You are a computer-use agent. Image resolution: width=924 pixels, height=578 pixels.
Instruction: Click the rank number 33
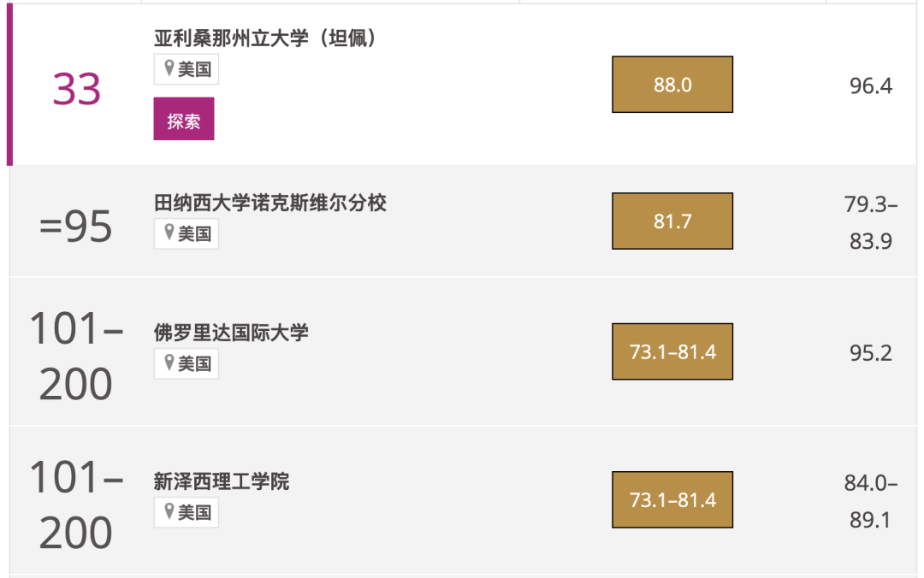77,90
